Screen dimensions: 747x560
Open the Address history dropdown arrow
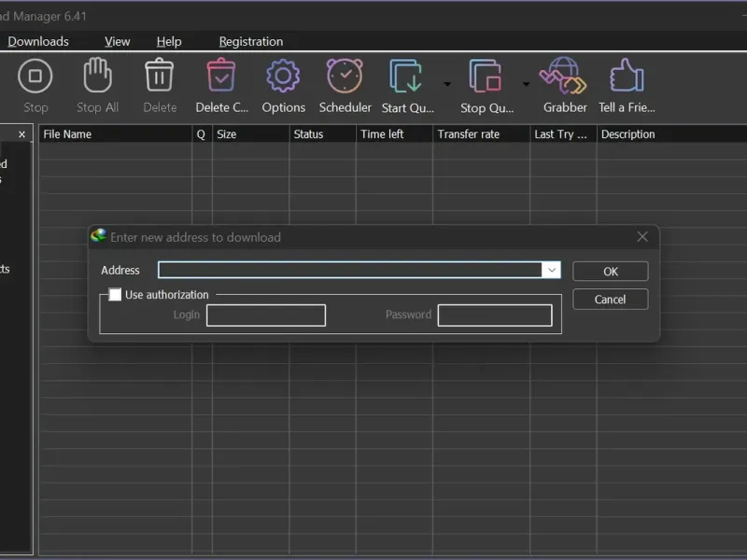552,270
